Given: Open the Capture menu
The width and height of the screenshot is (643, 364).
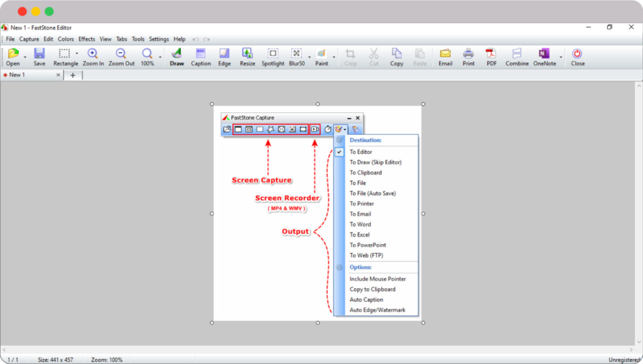Looking at the screenshot, I should pyautogui.click(x=29, y=39).
